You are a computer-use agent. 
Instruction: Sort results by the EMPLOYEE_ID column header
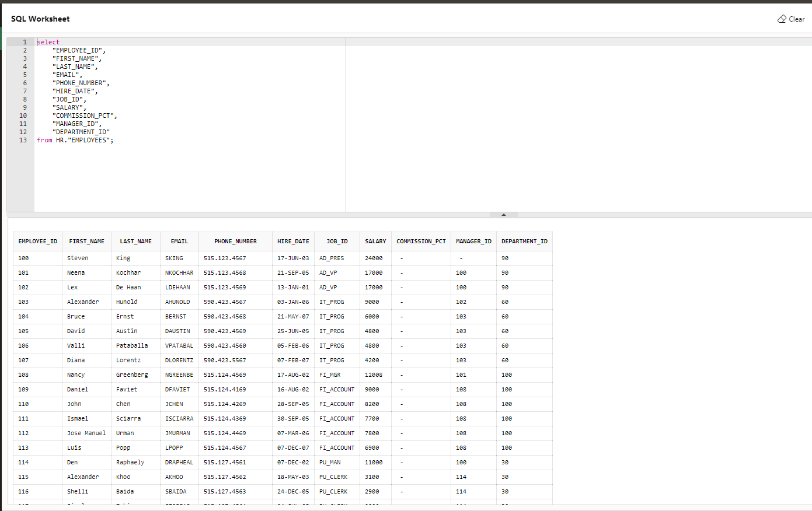coord(37,241)
